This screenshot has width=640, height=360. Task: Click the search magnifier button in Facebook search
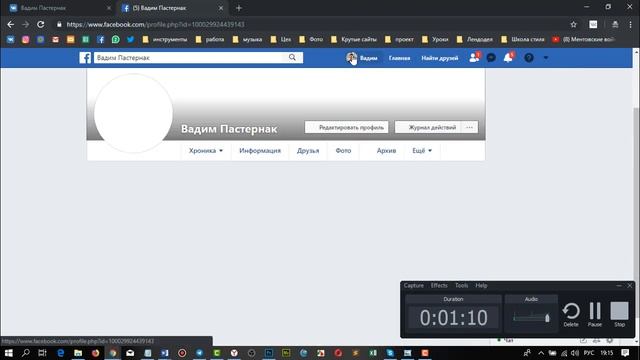pos(292,58)
